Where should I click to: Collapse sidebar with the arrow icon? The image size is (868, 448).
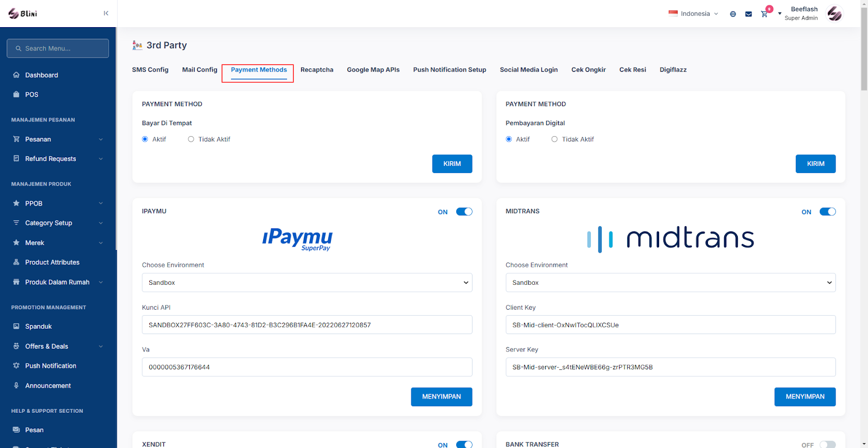(106, 13)
